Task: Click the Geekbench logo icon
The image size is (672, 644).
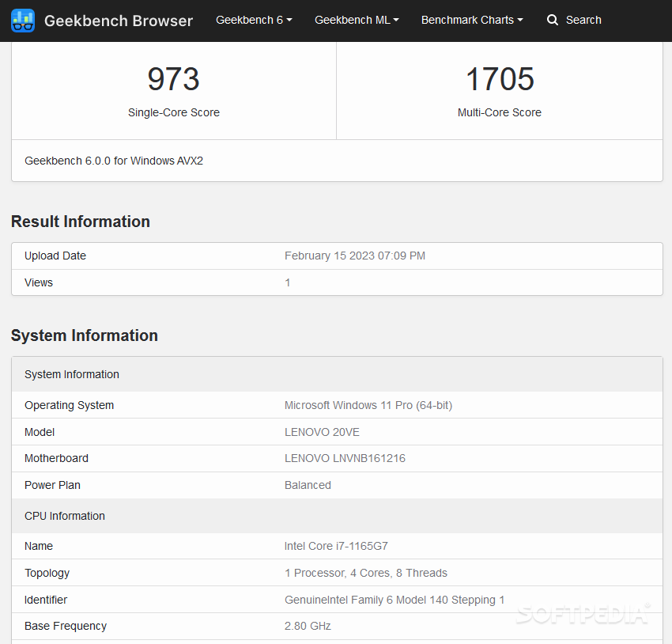Action: click(x=23, y=21)
